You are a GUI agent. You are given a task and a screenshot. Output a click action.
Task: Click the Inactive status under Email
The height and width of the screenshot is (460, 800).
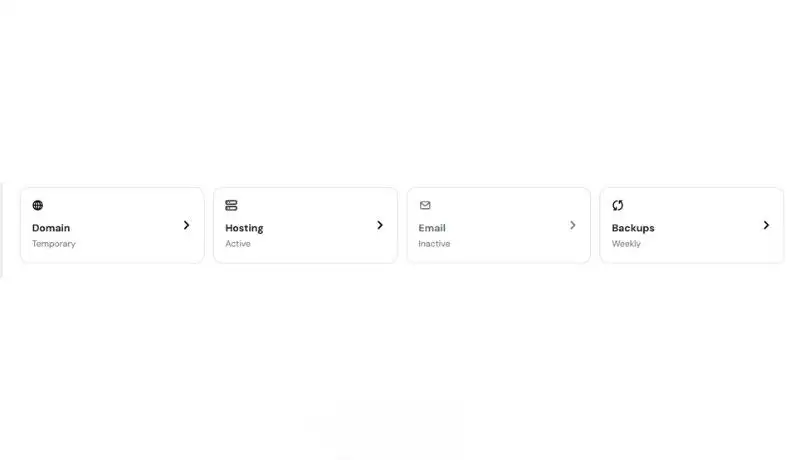click(x=434, y=244)
